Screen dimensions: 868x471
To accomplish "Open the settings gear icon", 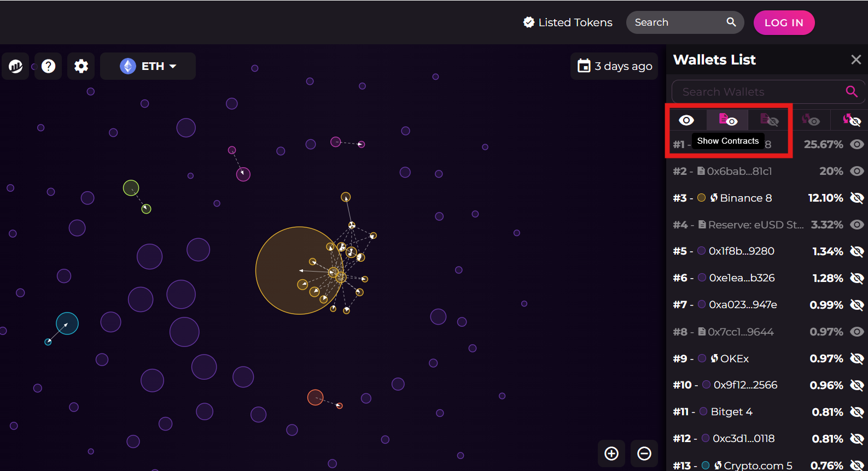I will tap(81, 66).
